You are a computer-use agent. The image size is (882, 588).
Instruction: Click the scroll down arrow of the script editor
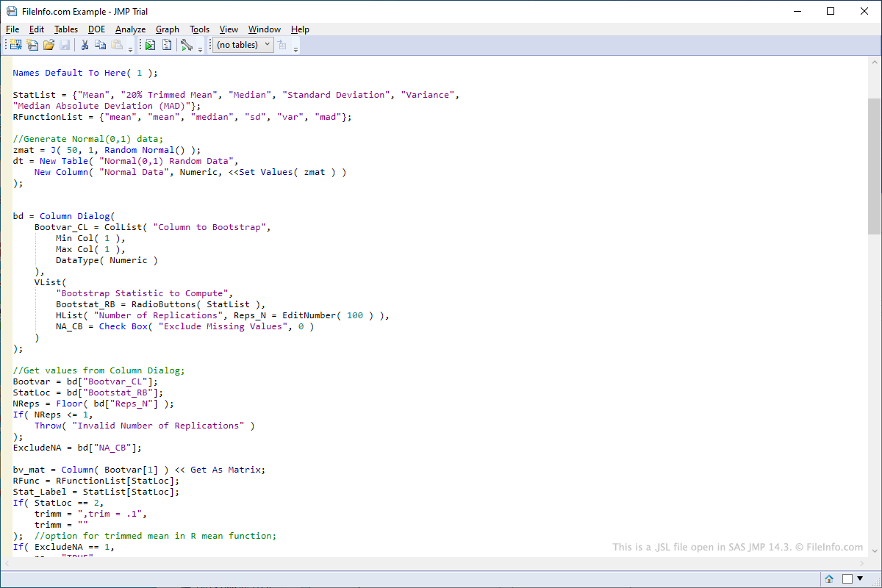click(874, 551)
